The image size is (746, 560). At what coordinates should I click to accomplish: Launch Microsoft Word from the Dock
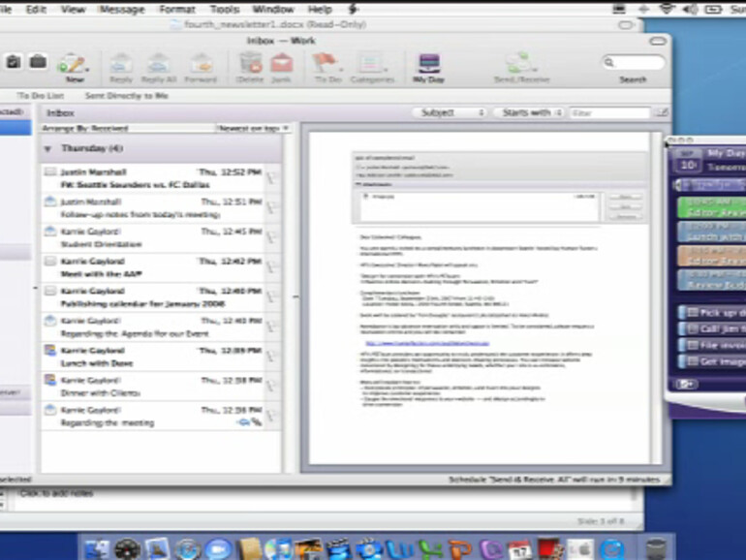(399, 549)
